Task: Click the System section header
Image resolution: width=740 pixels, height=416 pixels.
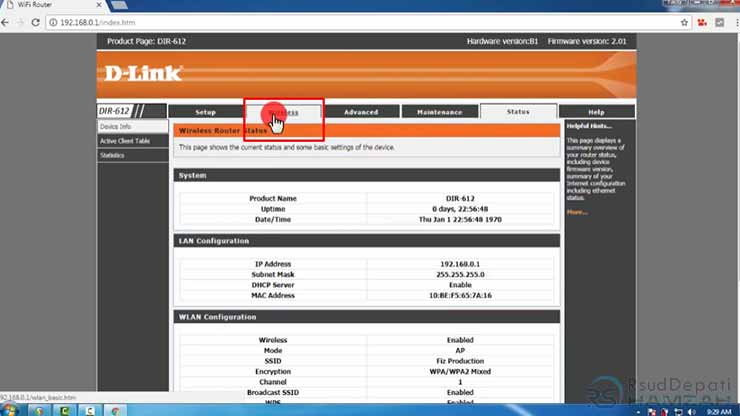Action: pos(367,175)
